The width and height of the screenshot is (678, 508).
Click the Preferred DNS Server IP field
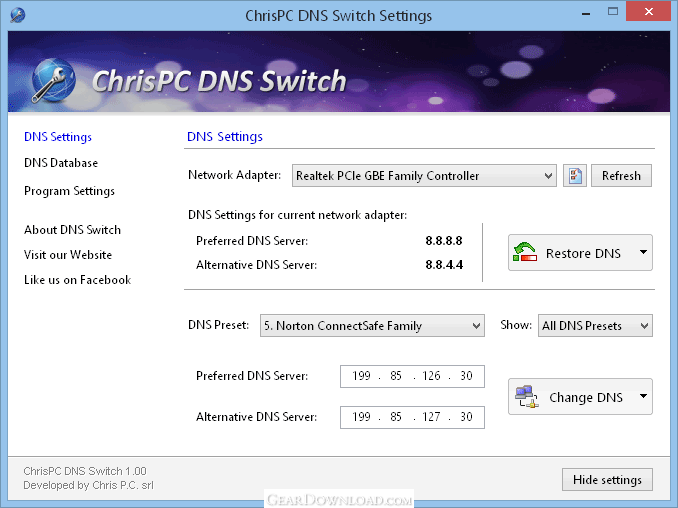point(412,376)
